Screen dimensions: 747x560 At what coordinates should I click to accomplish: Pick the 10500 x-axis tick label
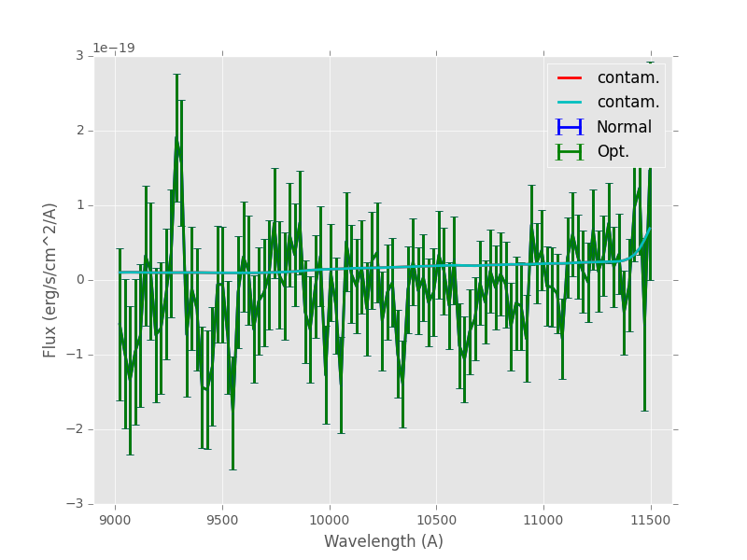coord(436,517)
